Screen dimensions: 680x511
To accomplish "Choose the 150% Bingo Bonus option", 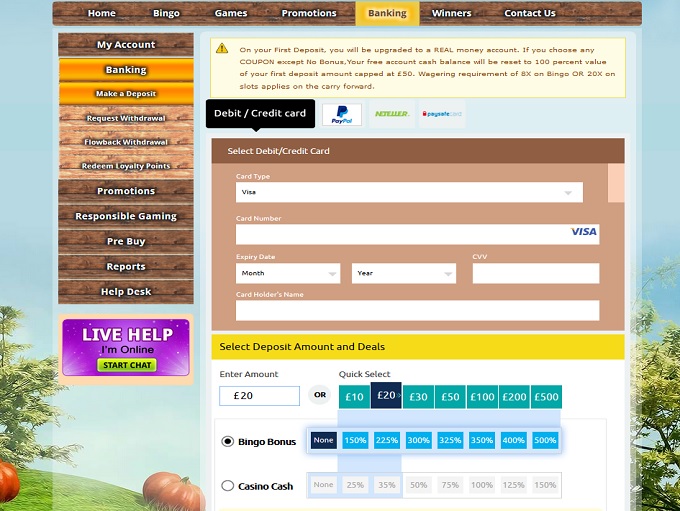I will (355, 440).
